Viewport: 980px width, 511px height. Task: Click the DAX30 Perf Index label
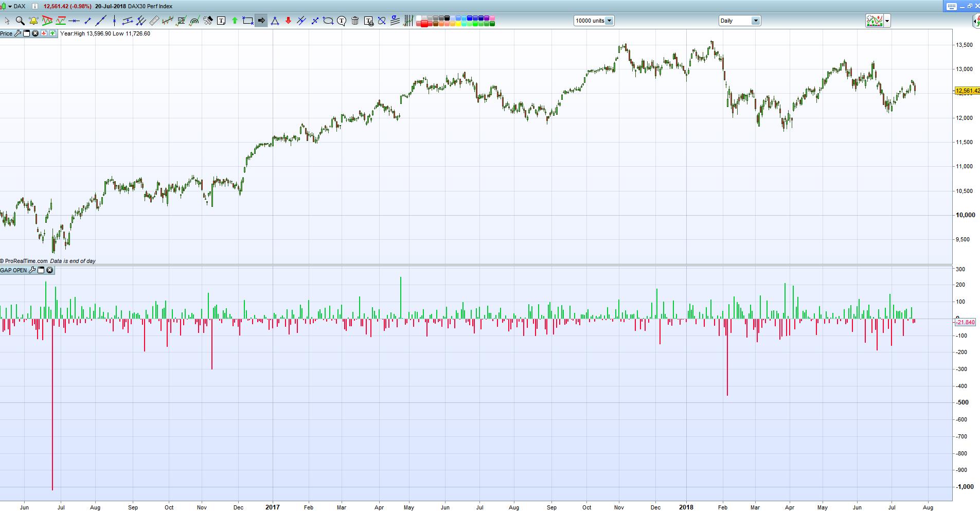(x=151, y=6)
